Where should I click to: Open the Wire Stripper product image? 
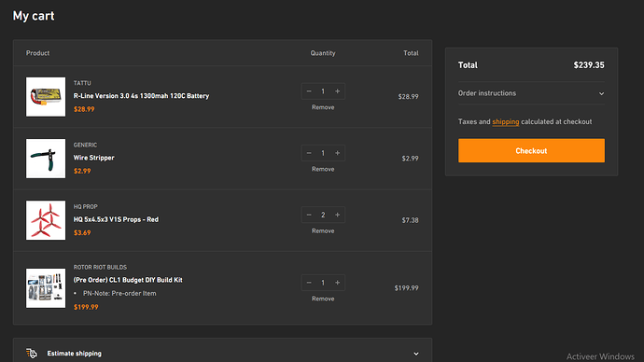click(x=46, y=159)
